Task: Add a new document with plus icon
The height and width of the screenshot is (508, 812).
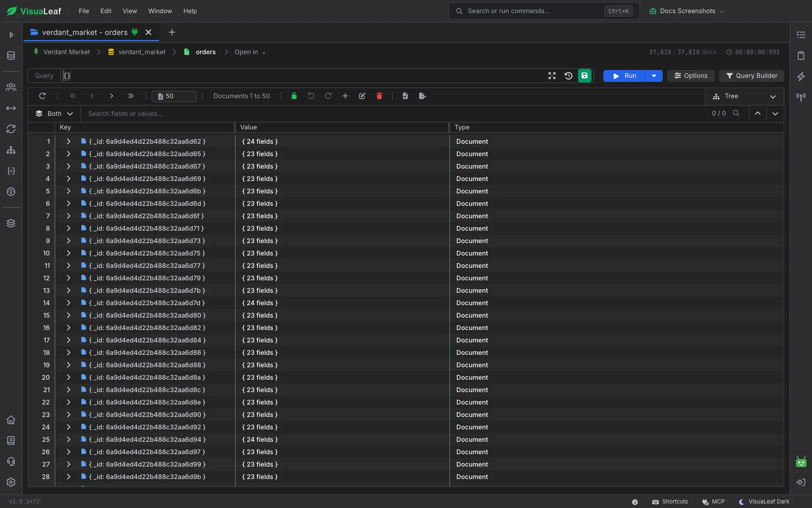Action: coord(345,96)
